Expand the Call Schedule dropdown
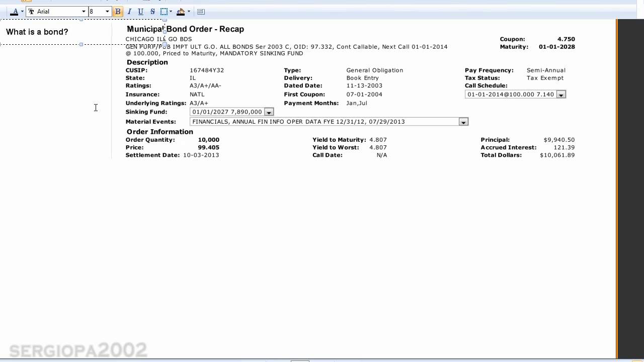Screen dimensions: 644x362 561,95
